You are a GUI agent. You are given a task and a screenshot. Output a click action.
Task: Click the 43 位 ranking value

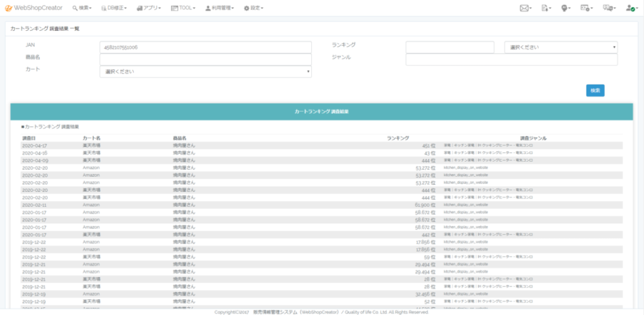(x=430, y=153)
